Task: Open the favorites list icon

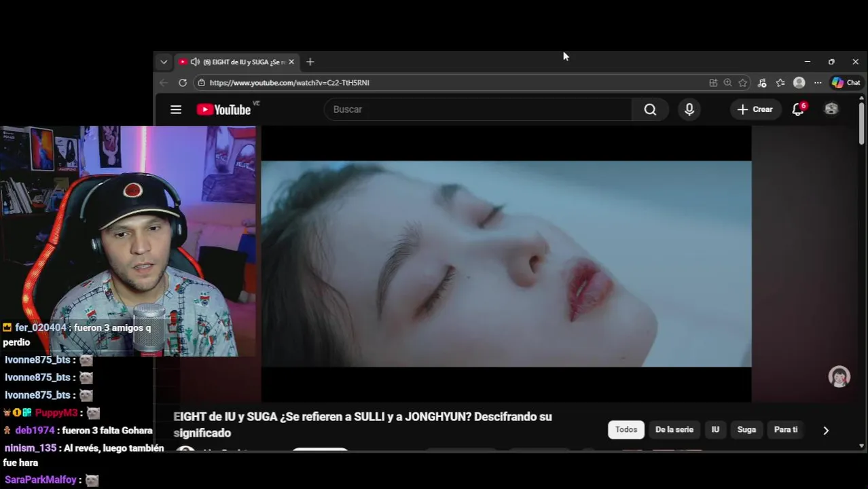Action: [780, 83]
